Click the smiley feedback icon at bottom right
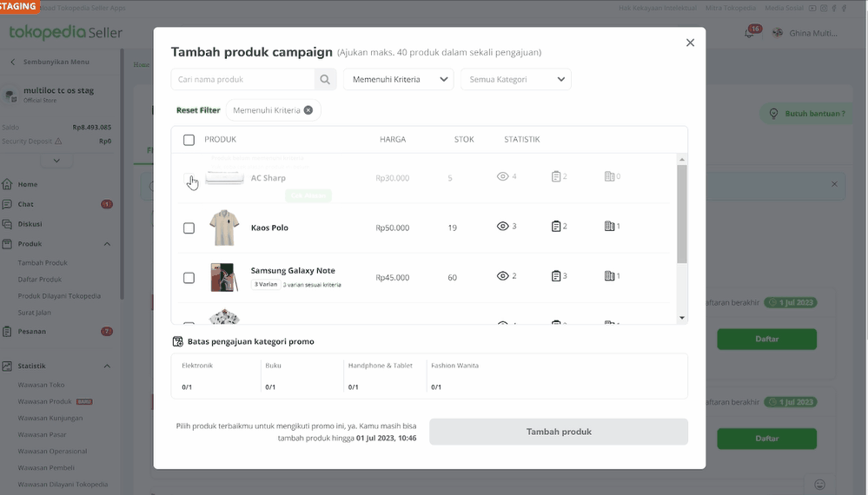Viewport: 868px width, 495px height. click(820, 485)
